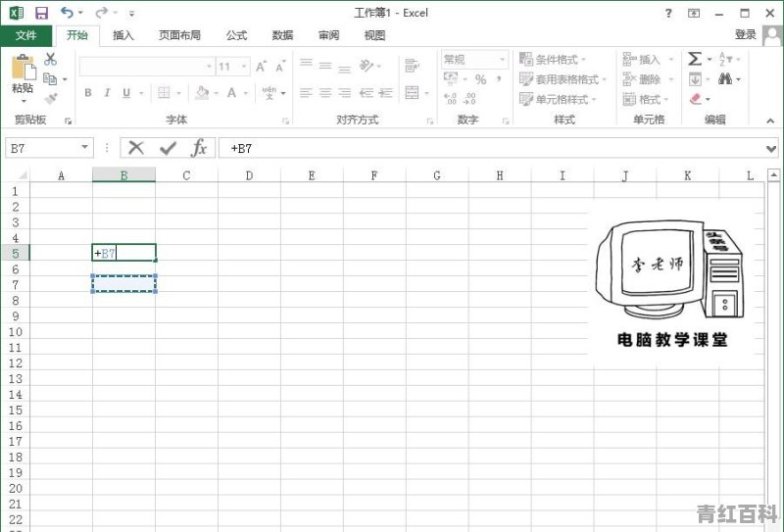Viewport: 784px width, 532px height.
Task: Open the font size dropdown
Action: point(244,66)
